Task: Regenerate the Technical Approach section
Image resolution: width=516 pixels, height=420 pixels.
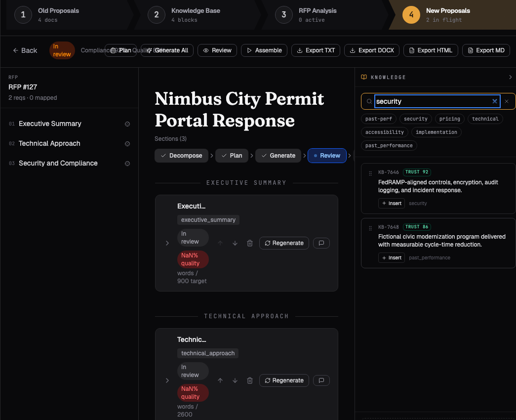Action: coord(284,380)
